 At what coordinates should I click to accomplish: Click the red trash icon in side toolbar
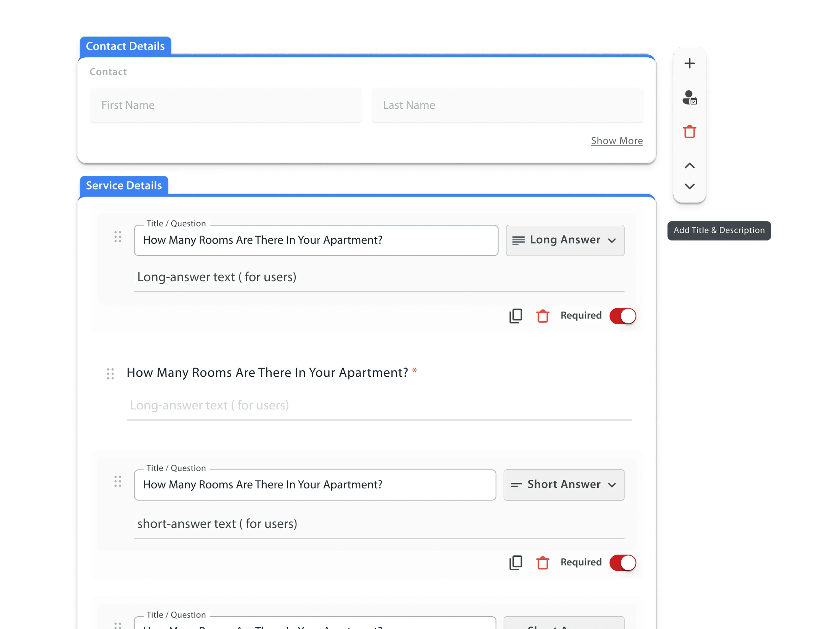click(689, 132)
